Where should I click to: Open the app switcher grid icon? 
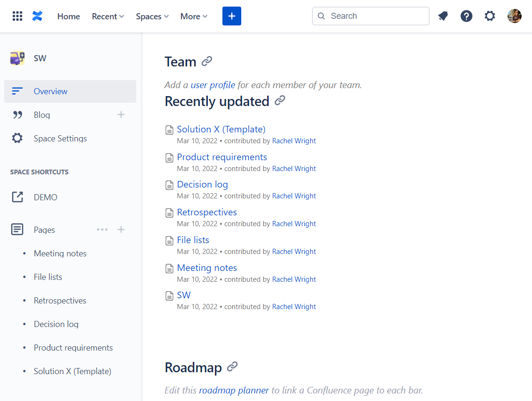(17, 16)
